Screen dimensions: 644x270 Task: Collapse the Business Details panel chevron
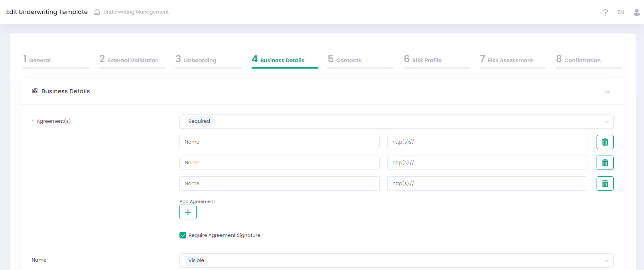607,92
